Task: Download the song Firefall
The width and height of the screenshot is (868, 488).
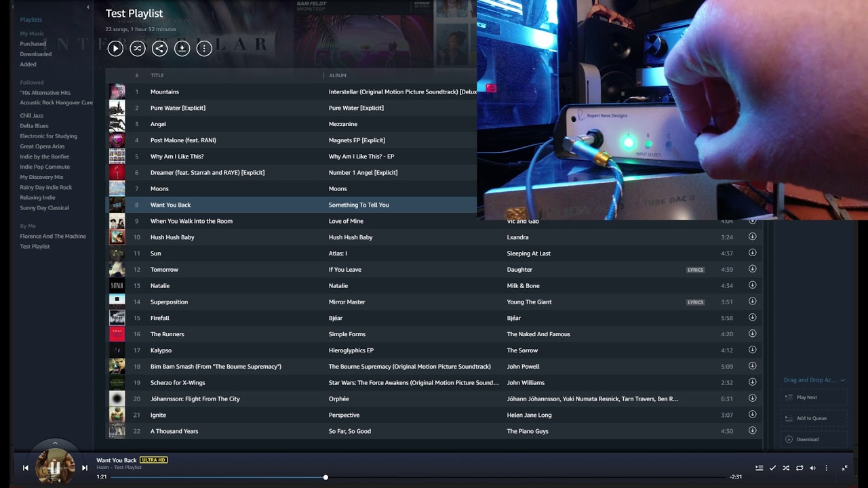Action: pyautogui.click(x=752, y=317)
